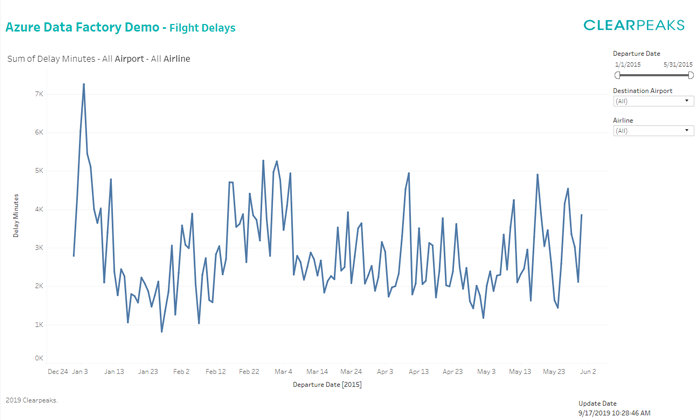Click the Update Date label
700x420 pixels.
pos(597,403)
